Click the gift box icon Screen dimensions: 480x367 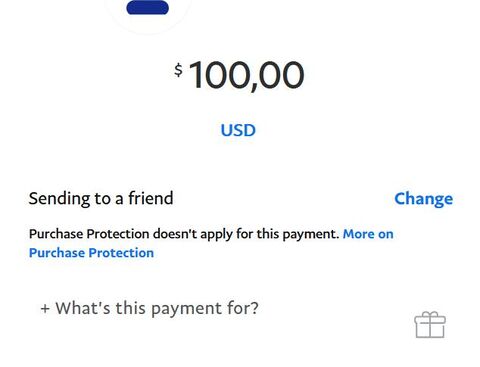click(x=430, y=325)
